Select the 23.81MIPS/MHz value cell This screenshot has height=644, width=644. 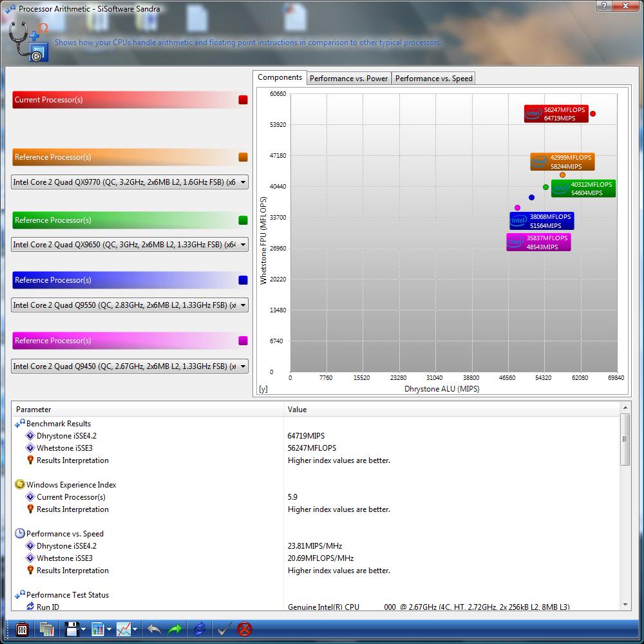315,546
